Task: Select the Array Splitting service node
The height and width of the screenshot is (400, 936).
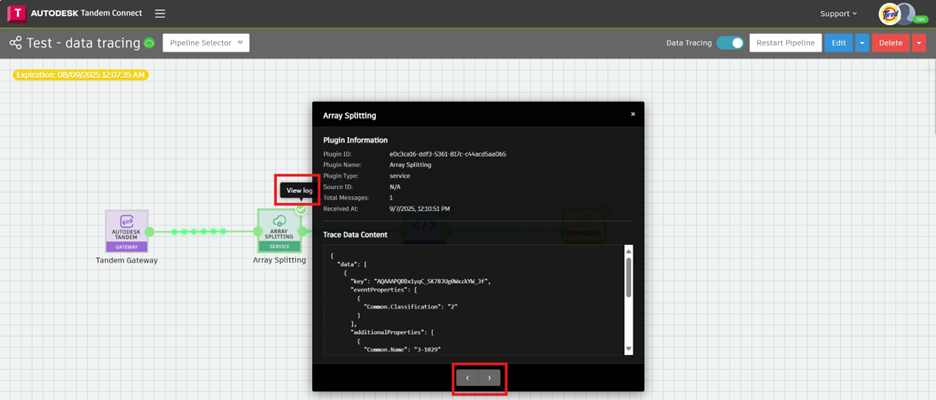Action: click(x=279, y=231)
